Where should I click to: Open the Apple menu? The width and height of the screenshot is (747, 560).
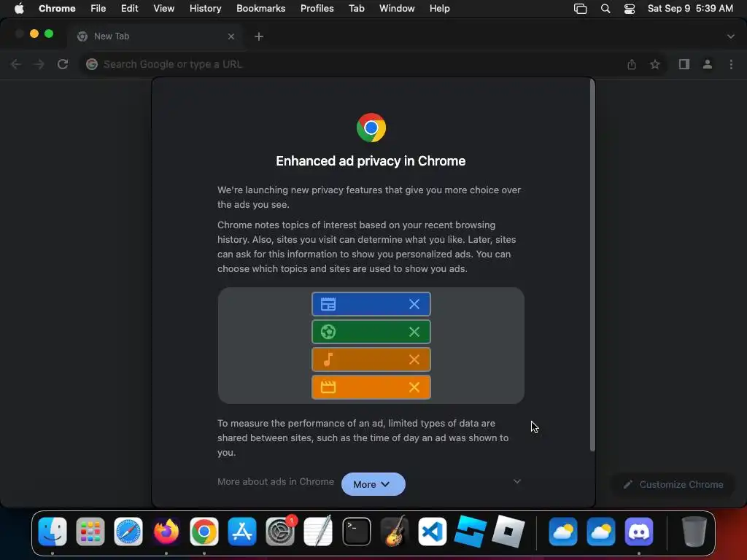point(19,9)
